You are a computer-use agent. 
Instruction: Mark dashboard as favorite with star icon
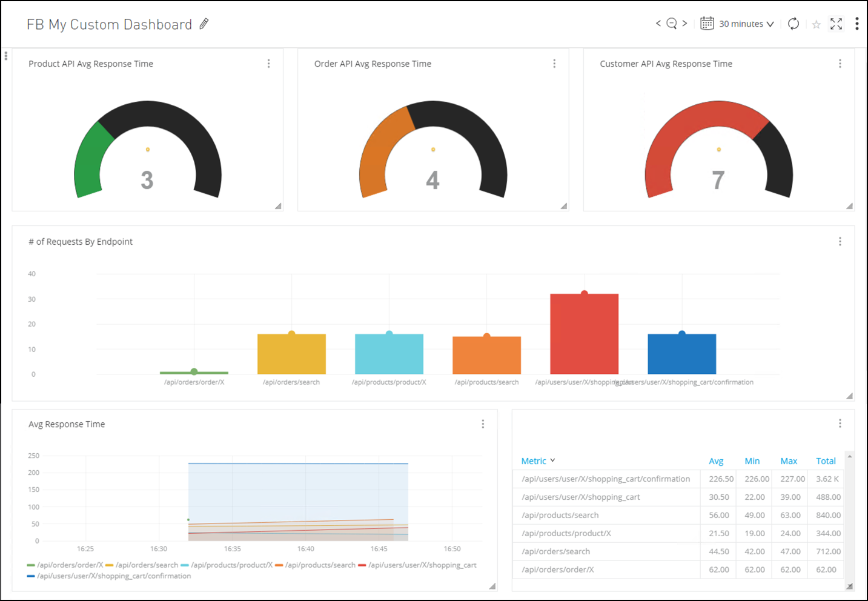click(816, 24)
